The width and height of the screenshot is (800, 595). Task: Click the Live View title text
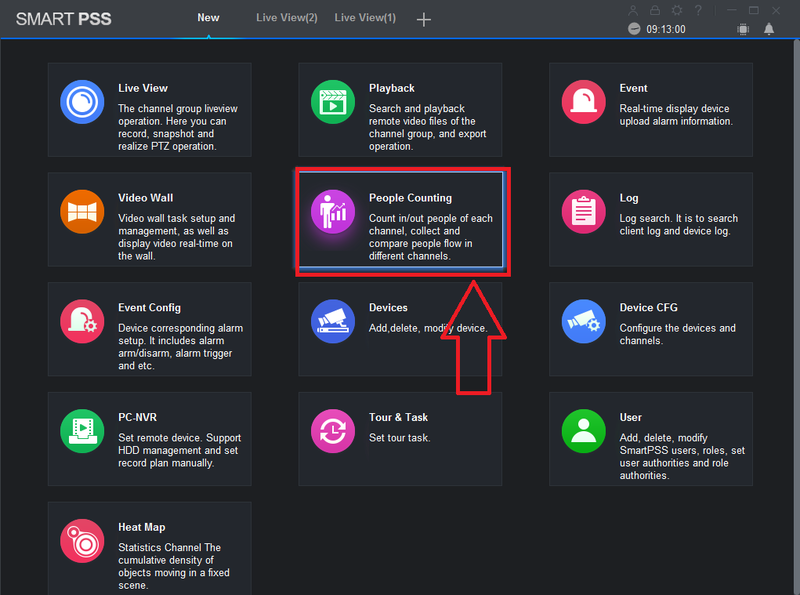(143, 88)
